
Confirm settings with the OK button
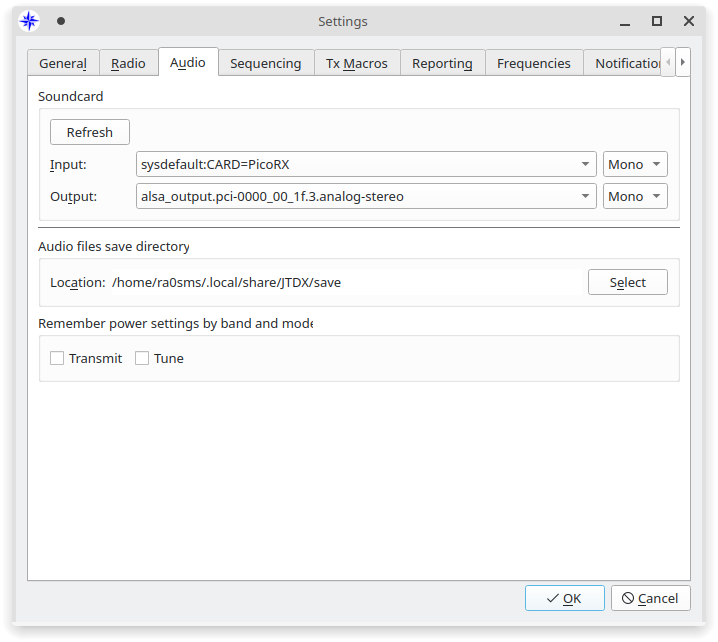(x=564, y=598)
